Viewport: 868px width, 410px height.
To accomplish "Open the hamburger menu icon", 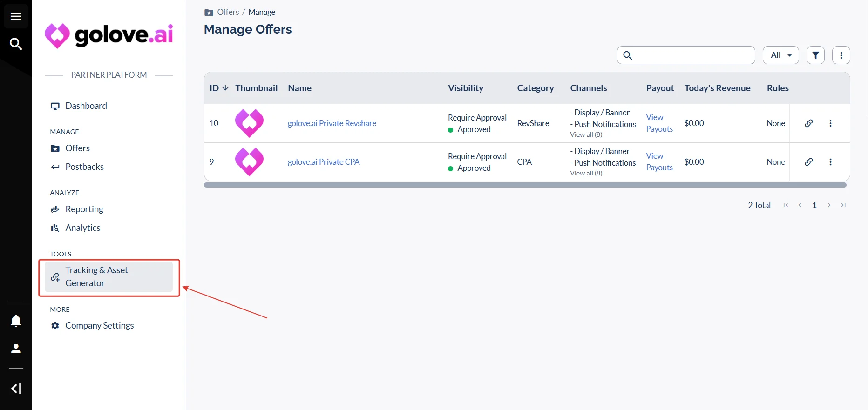I will point(16,16).
